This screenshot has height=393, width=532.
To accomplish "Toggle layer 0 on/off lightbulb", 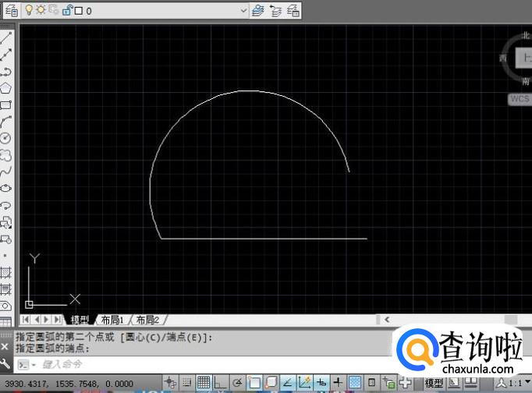I will (x=29, y=10).
